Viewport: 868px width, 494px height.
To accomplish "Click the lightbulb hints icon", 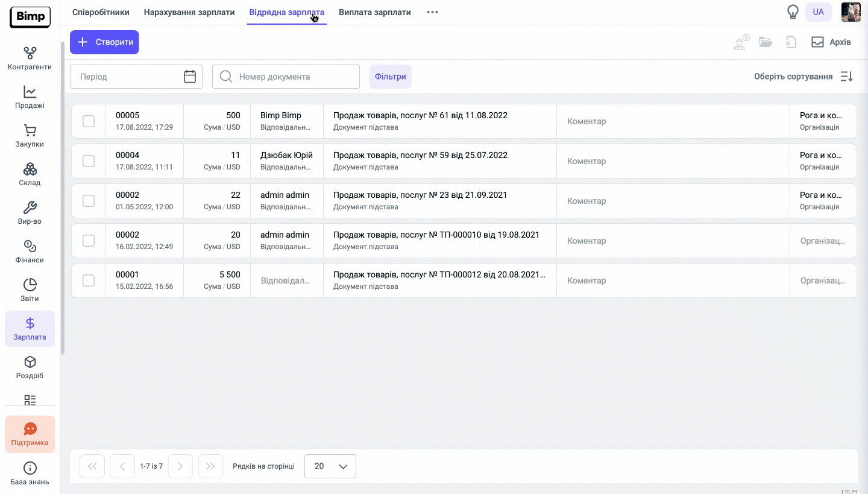I will click(x=793, y=12).
